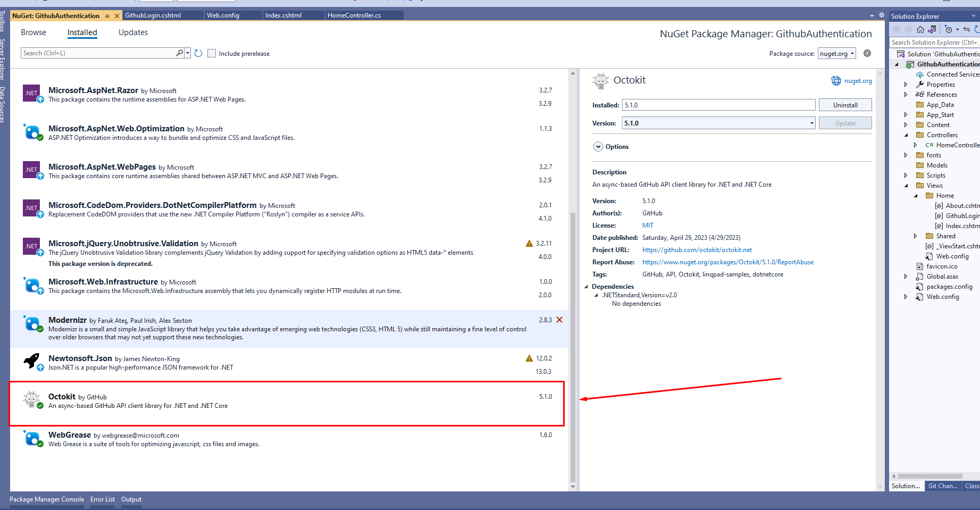Click the Home icon in Solution Explorer toolbar
Viewport: 980px width, 510px height.
tap(920, 29)
